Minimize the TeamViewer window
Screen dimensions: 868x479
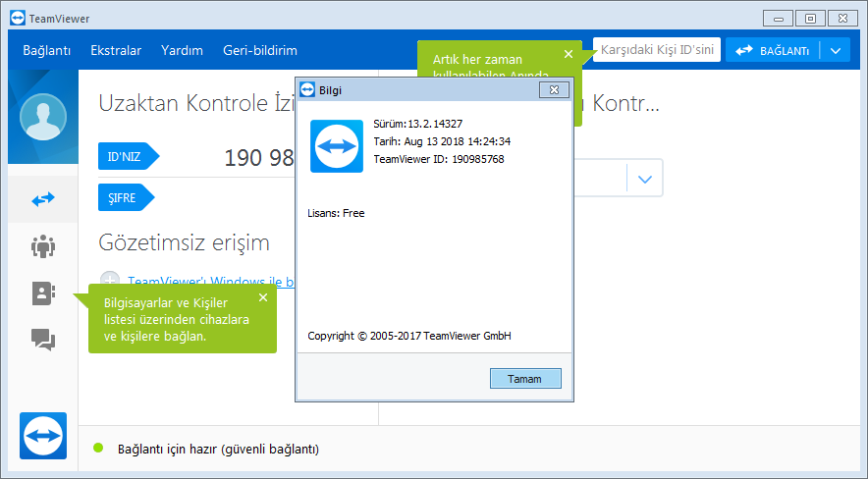point(778,19)
